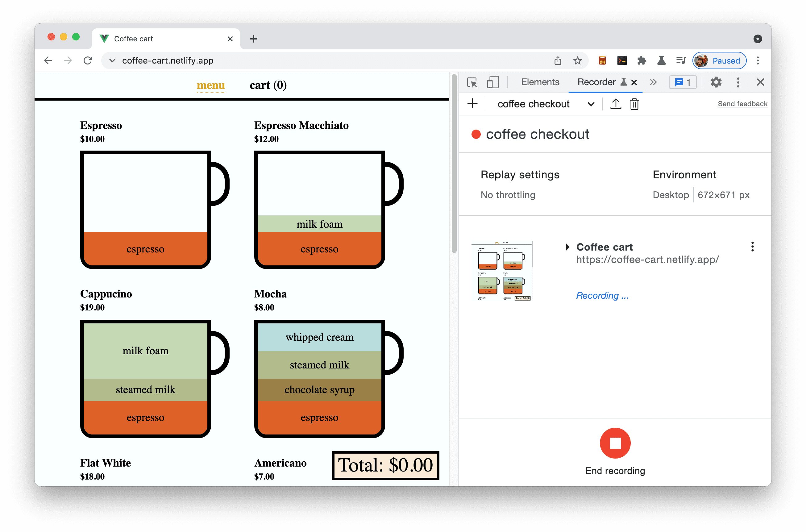Click the more tools chevron icon in DevTools
Image resolution: width=806 pixels, height=532 pixels.
[x=653, y=82]
